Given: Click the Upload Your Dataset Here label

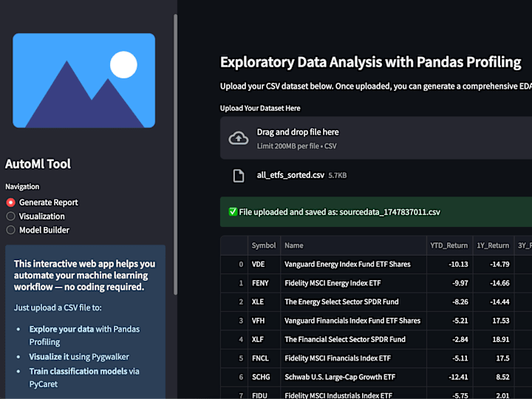Looking at the screenshot, I should tap(260, 108).
